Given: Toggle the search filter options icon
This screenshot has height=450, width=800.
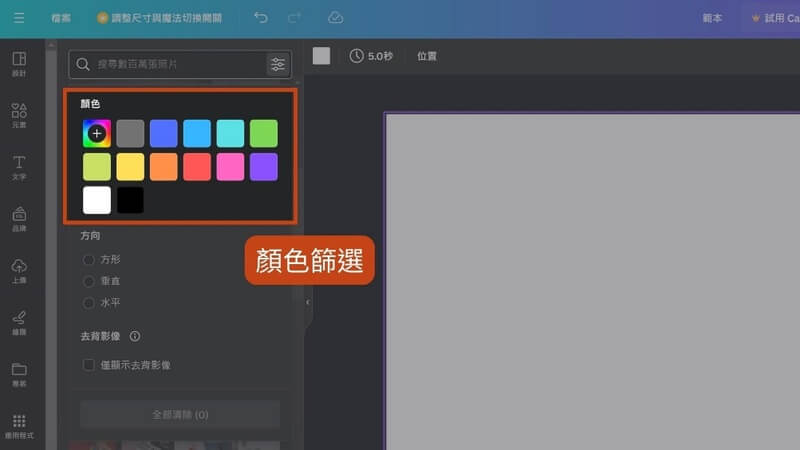Looking at the screenshot, I should (x=277, y=64).
